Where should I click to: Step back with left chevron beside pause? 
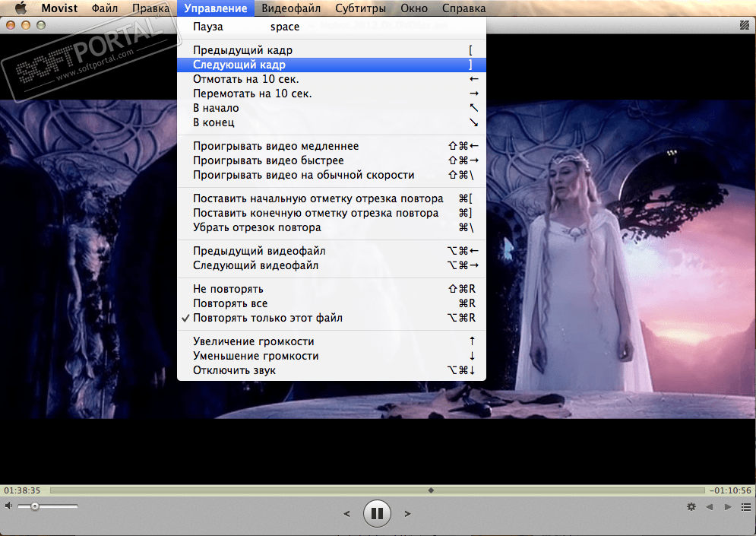346,514
